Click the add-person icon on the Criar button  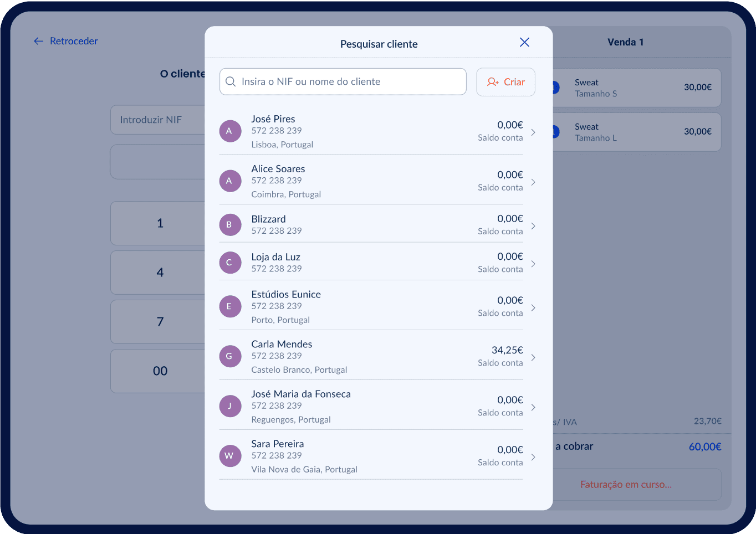(492, 81)
